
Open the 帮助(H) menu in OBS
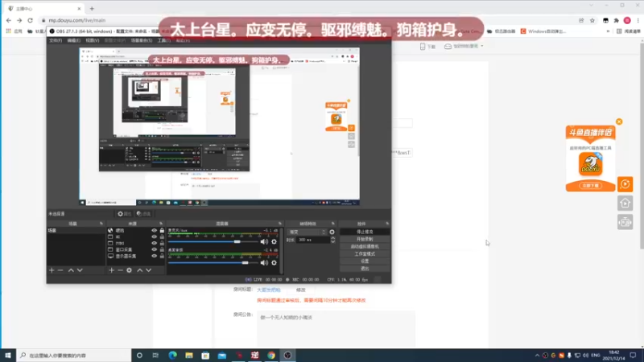pos(183,41)
